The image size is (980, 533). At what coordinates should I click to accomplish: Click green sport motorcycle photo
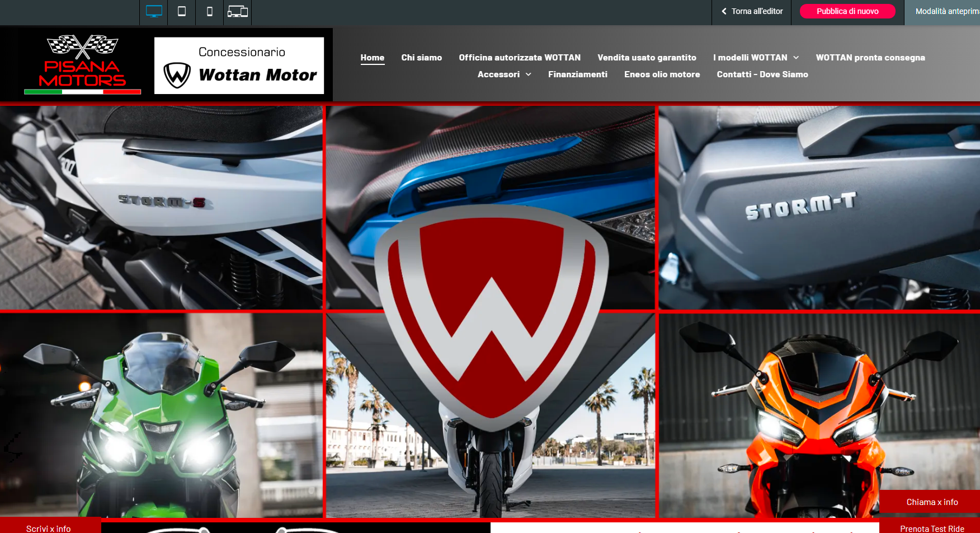click(x=161, y=415)
